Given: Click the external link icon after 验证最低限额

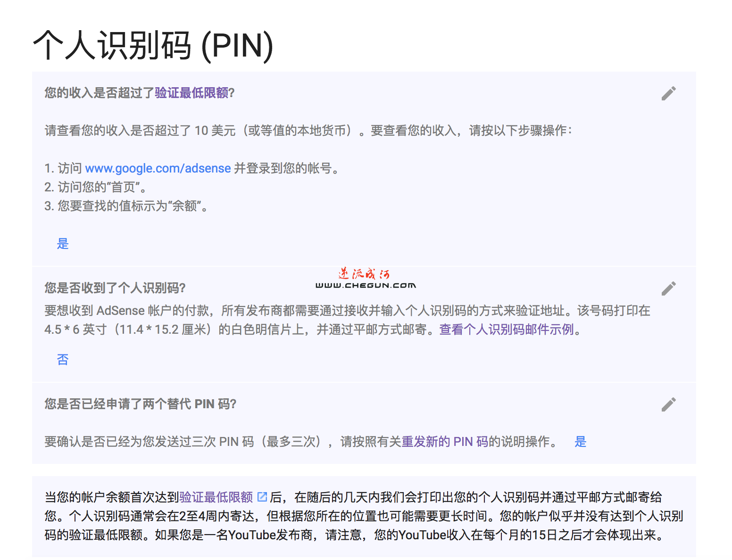Looking at the screenshot, I should click(x=262, y=497).
